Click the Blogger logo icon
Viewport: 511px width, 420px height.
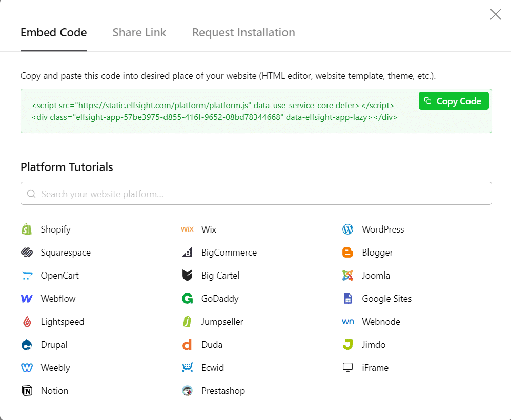pos(348,253)
